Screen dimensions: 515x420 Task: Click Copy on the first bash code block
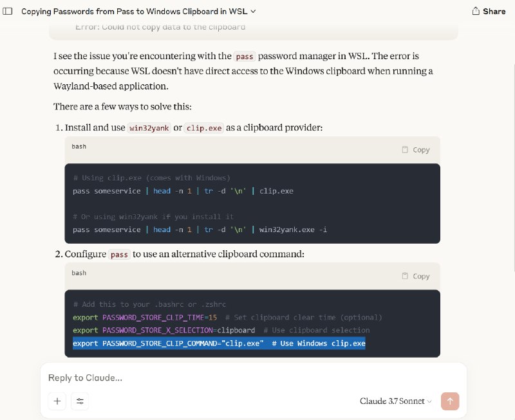(x=416, y=150)
